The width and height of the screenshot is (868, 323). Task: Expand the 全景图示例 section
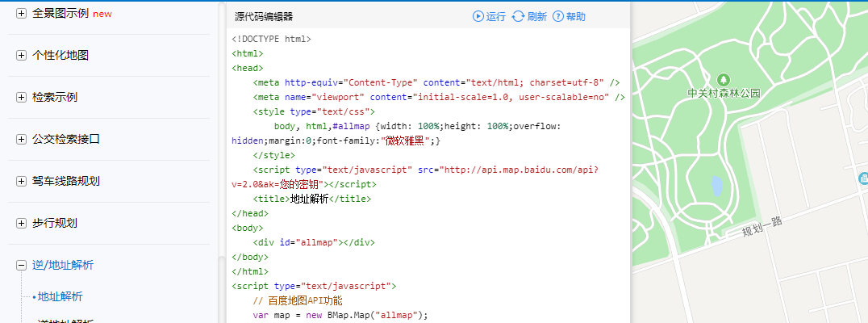[22, 13]
